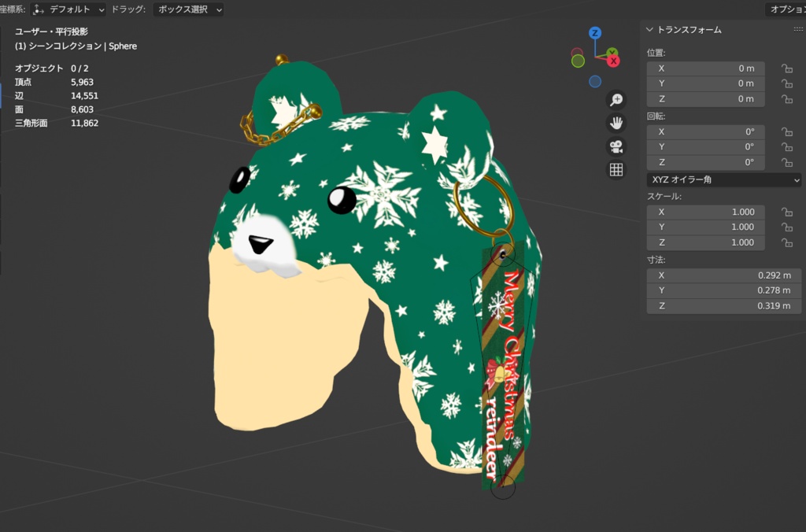Click the blue Z axis on the gizmo
806x532 pixels.
595,33
